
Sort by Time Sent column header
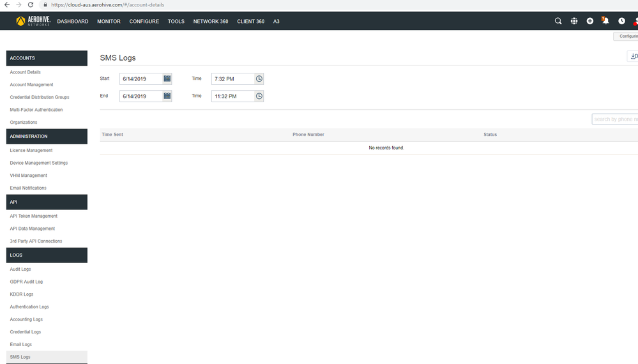point(112,135)
